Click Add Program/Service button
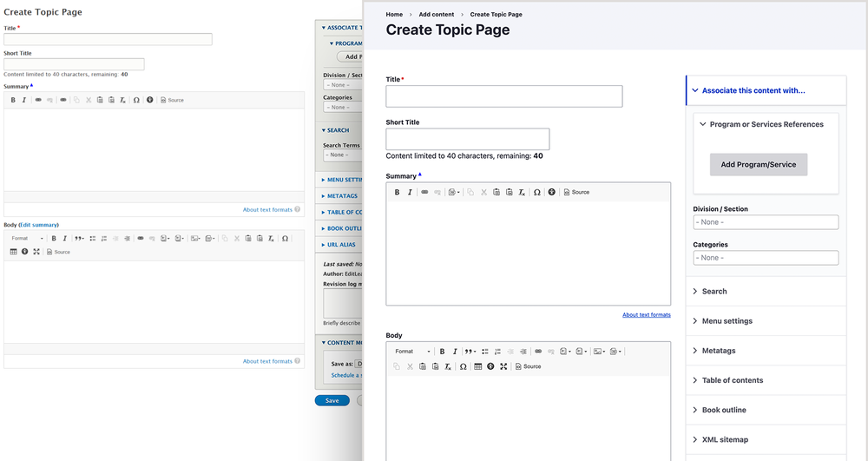868x461 pixels. click(759, 164)
